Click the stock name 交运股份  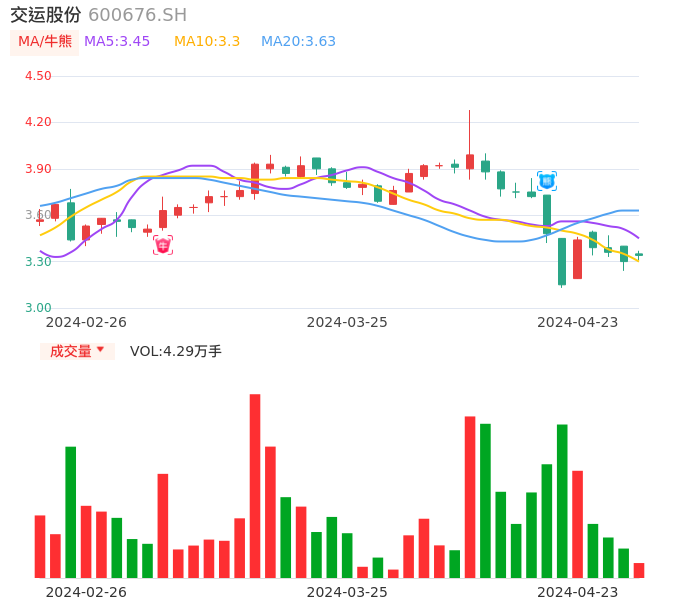(x=46, y=15)
